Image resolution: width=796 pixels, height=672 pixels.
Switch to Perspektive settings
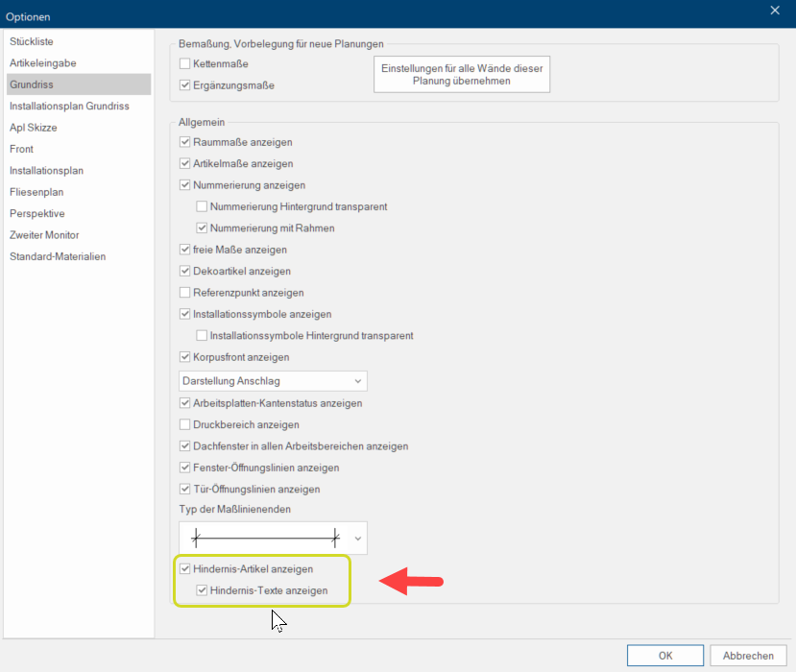(x=37, y=213)
